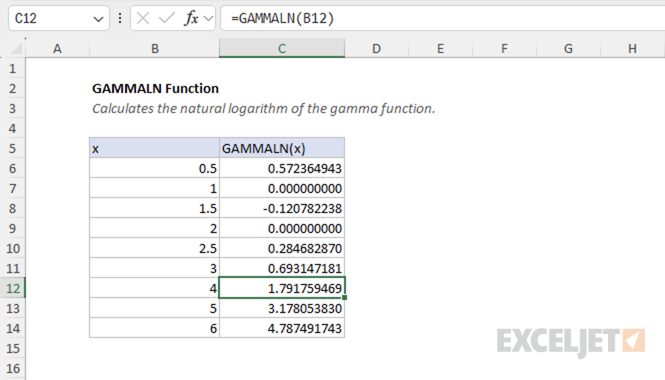Select cell showing 0.572364943
The height and width of the screenshot is (380, 665).
coord(282,168)
